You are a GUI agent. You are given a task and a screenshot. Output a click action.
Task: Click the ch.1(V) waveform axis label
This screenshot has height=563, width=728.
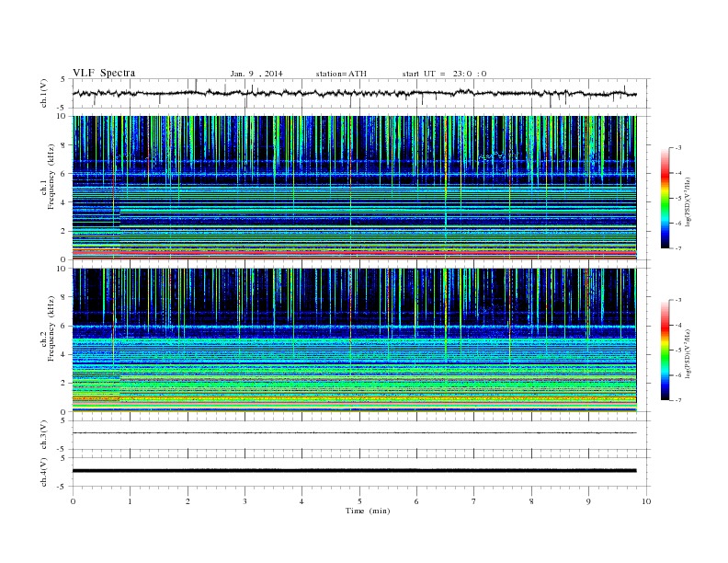pos(43,93)
